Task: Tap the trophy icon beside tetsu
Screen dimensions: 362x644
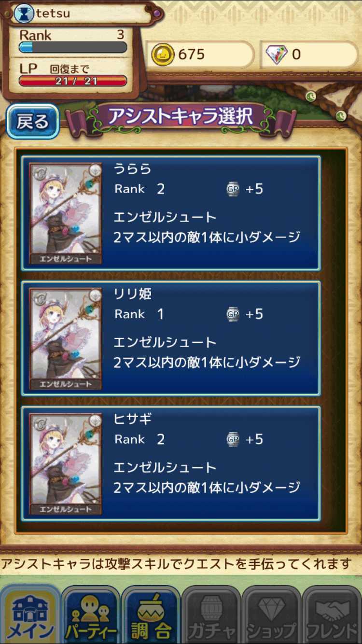Action: click(24, 14)
